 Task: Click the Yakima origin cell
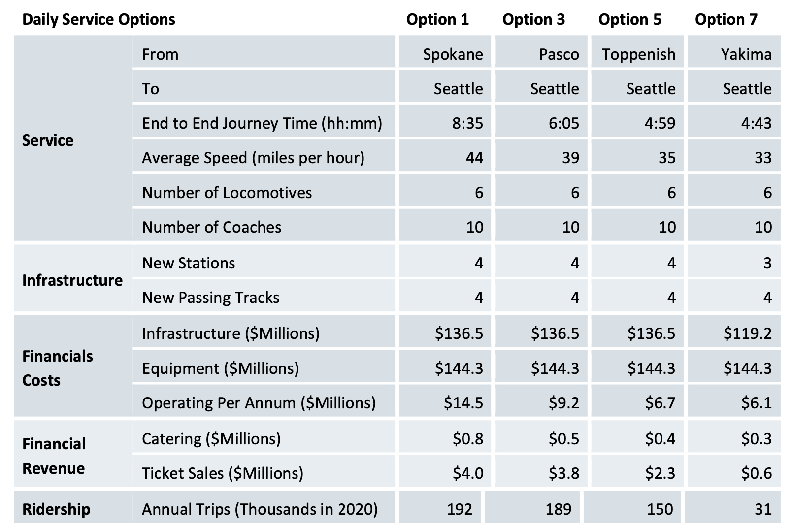pyautogui.click(x=746, y=54)
